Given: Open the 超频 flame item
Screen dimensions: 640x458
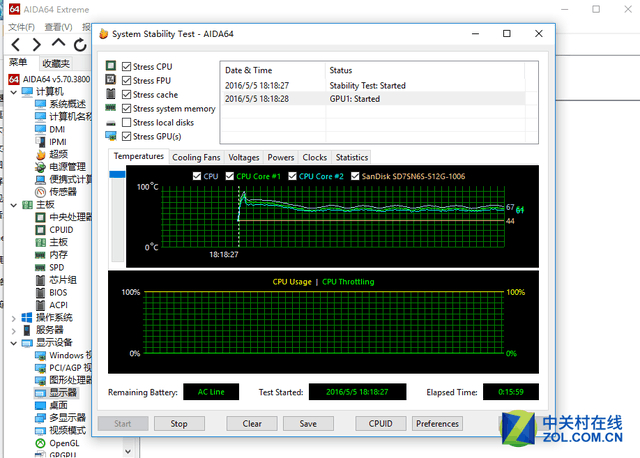Looking at the screenshot, I should coord(51,154).
